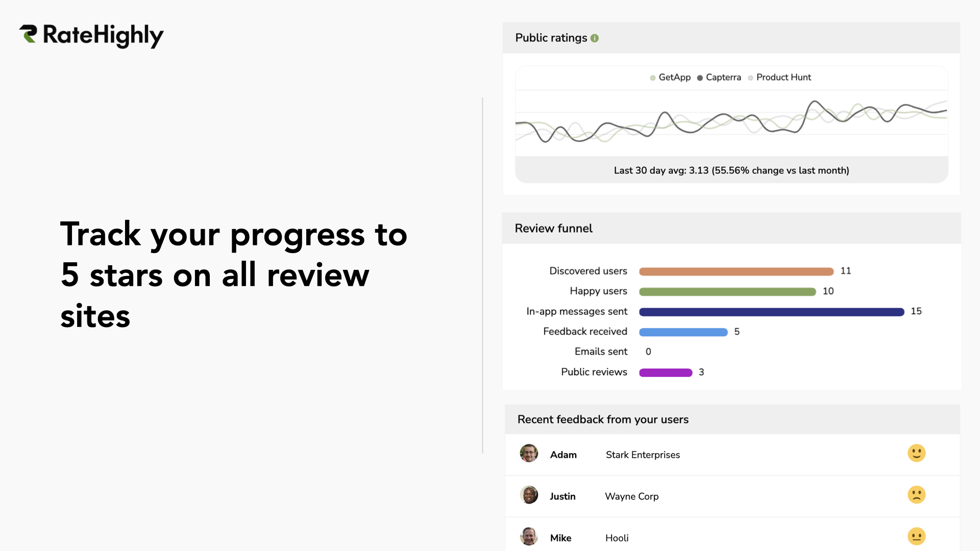980x551 pixels.
Task: Open the Stark Enterprises feedback entry
Action: (642, 455)
